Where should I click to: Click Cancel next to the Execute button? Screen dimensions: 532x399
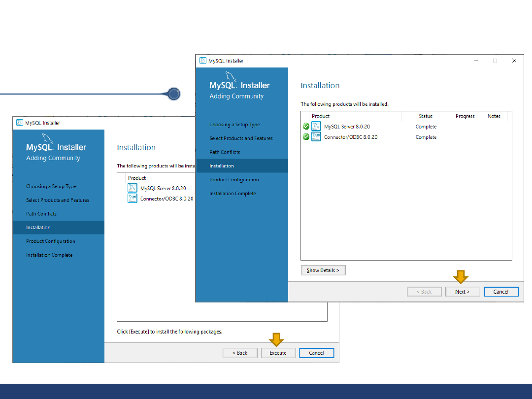click(x=316, y=353)
